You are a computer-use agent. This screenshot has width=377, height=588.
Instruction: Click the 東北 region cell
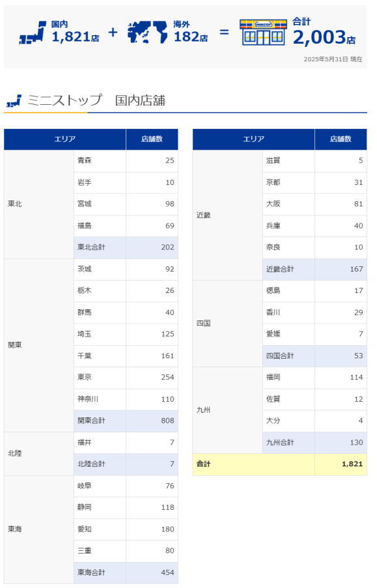click(38, 204)
